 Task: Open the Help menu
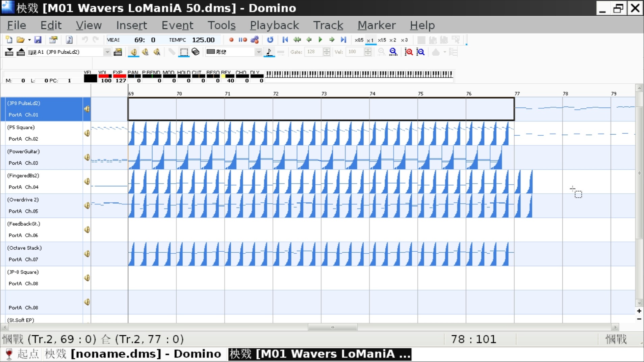pyautogui.click(x=422, y=25)
